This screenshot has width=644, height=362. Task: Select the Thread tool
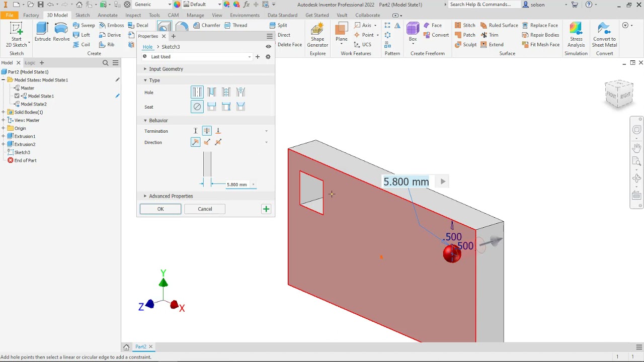[x=235, y=25]
